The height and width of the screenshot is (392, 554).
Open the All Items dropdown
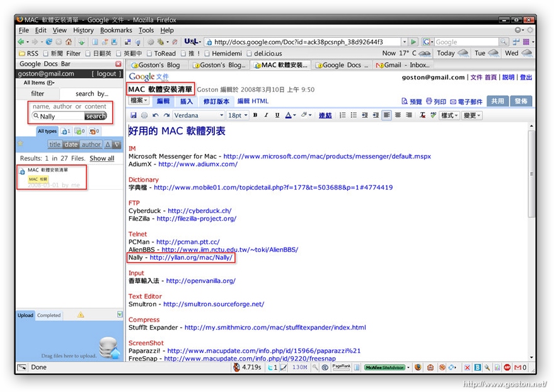pyautogui.click(x=39, y=83)
